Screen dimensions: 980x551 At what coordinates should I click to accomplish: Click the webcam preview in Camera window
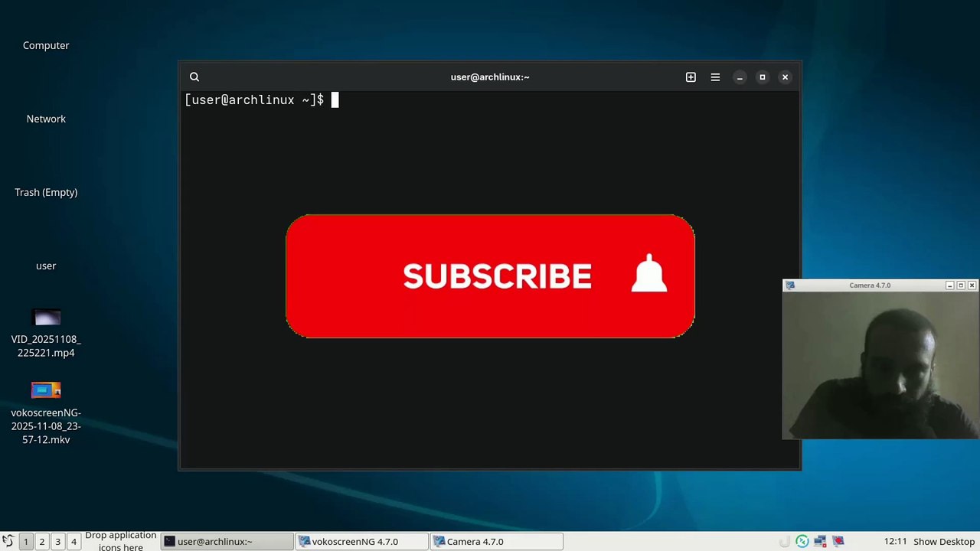coord(880,365)
